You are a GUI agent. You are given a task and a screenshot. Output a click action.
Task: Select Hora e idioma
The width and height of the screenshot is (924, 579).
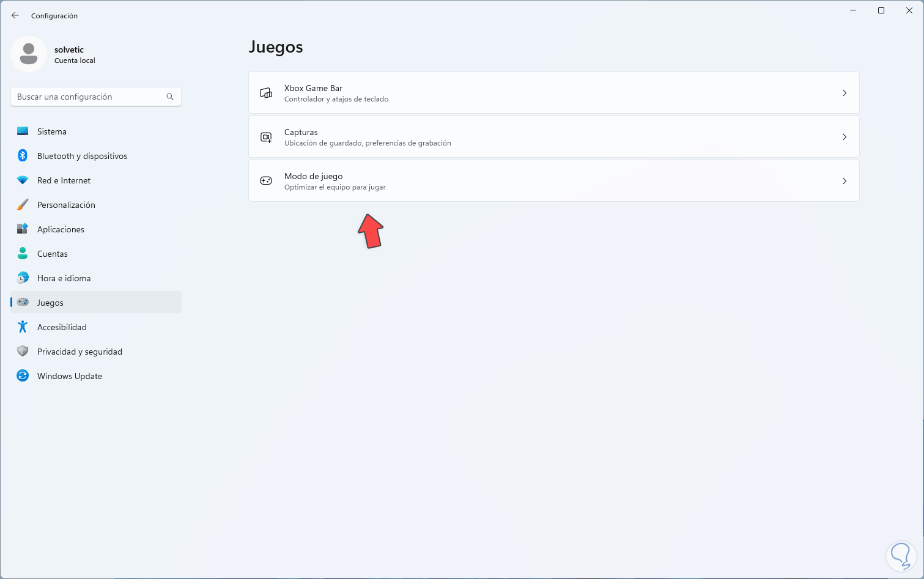(64, 278)
